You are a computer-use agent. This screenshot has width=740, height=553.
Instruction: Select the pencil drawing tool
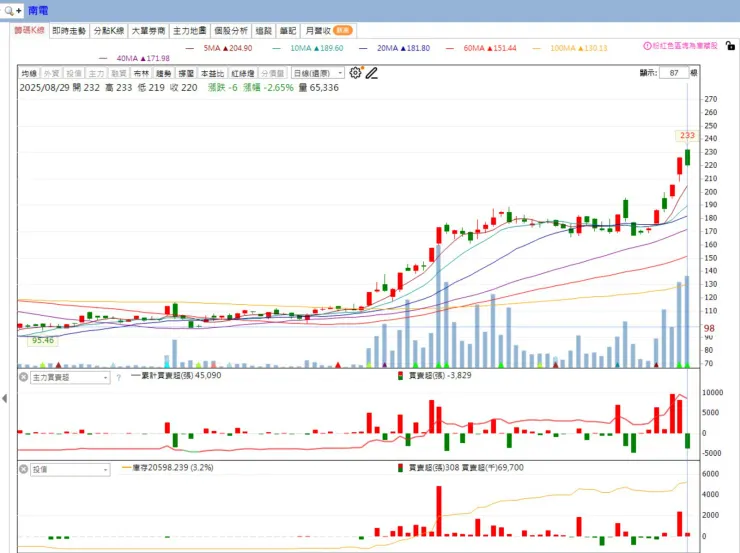tap(372, 73)
